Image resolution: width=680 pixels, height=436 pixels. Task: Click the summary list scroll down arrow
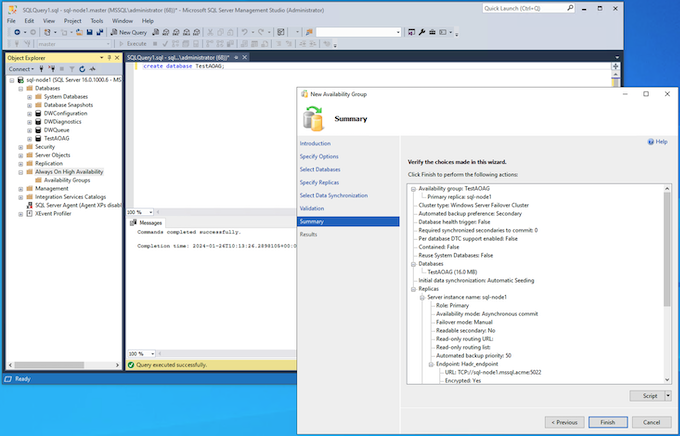667,380
